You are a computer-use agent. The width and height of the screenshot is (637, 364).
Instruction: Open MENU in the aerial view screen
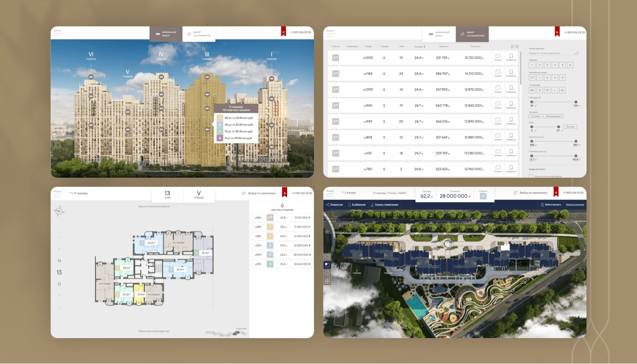pyautogui.click(x=330, y=193)
